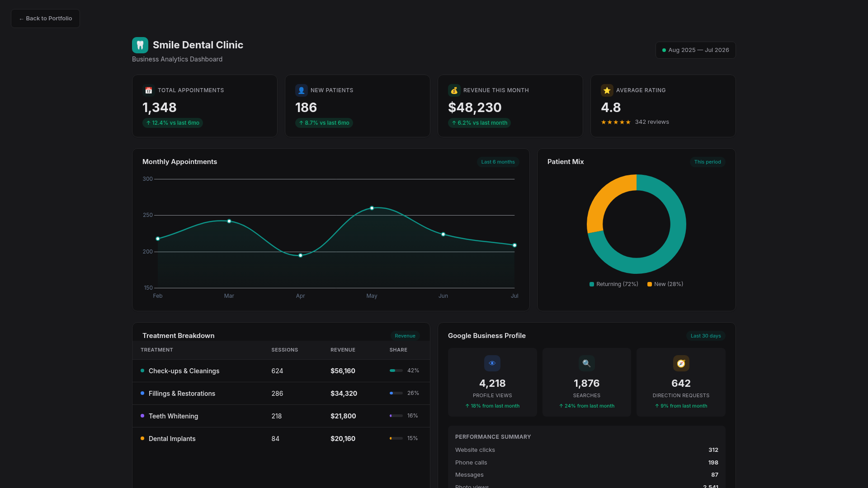This screenshot has height=488, width=868.
Task: Click the money bag icon on Revenue
Action: 454,90
